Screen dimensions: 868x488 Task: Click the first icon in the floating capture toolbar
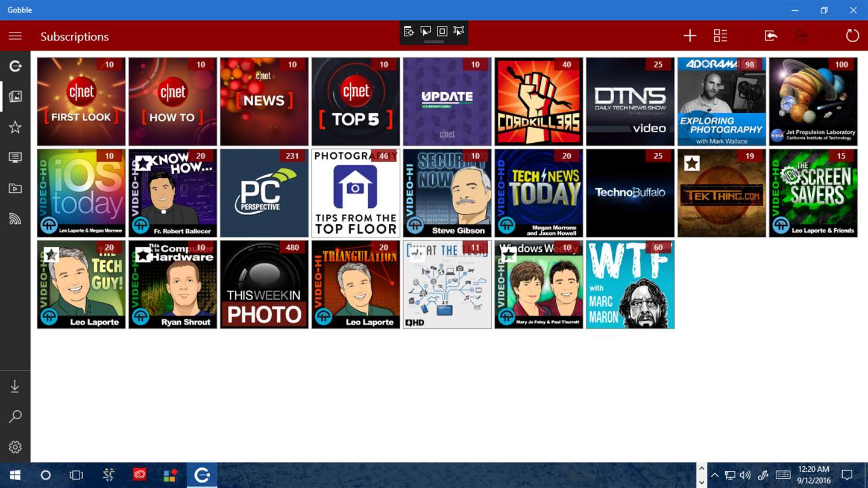409,31
